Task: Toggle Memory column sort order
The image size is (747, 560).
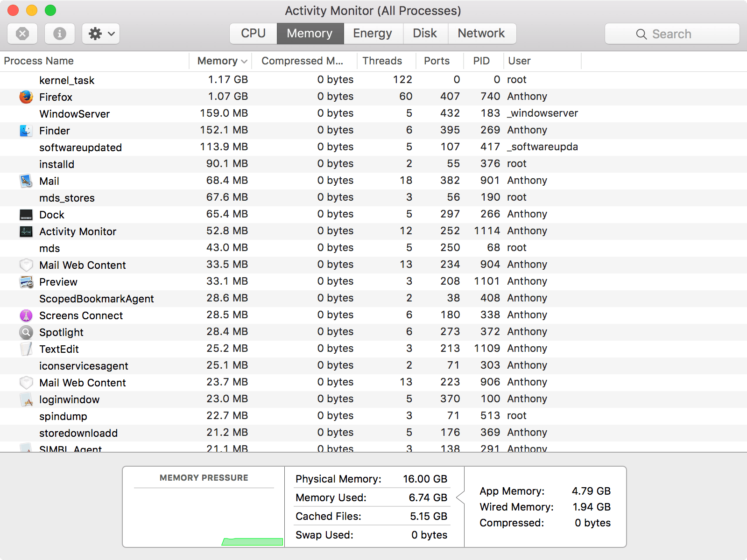Action: click(x=221, y=61)
